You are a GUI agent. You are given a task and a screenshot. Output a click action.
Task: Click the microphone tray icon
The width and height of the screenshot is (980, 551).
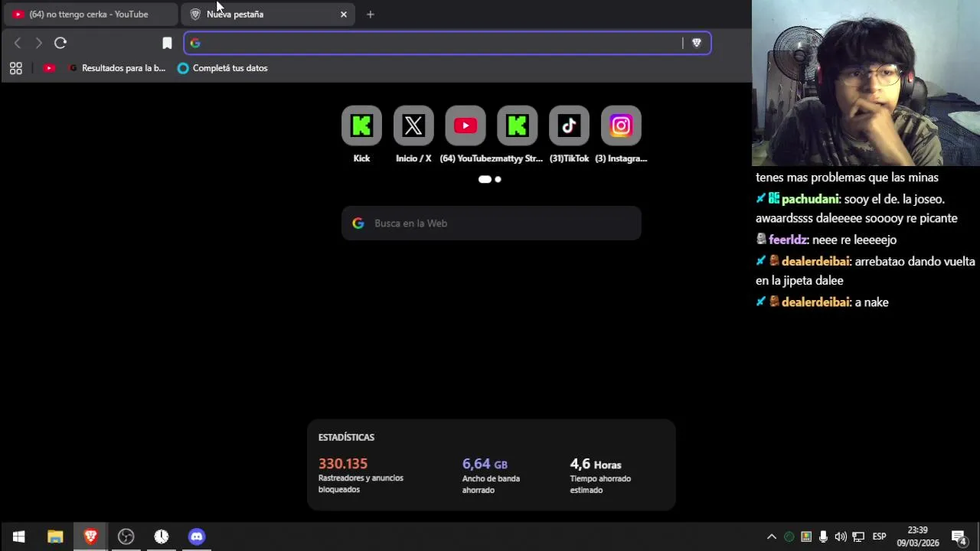coord(823,536)
